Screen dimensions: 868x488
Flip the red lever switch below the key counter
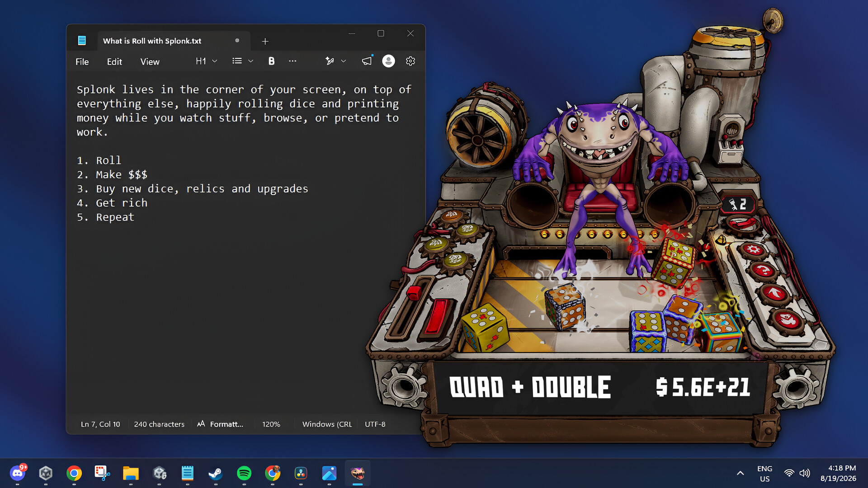point(741,224)
